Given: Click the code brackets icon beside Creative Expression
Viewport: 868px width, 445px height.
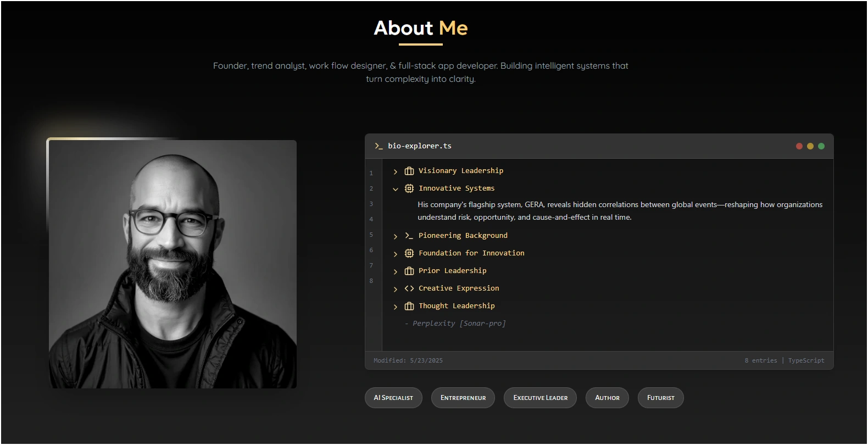Looking at the screenshot, I should point(409,288).
